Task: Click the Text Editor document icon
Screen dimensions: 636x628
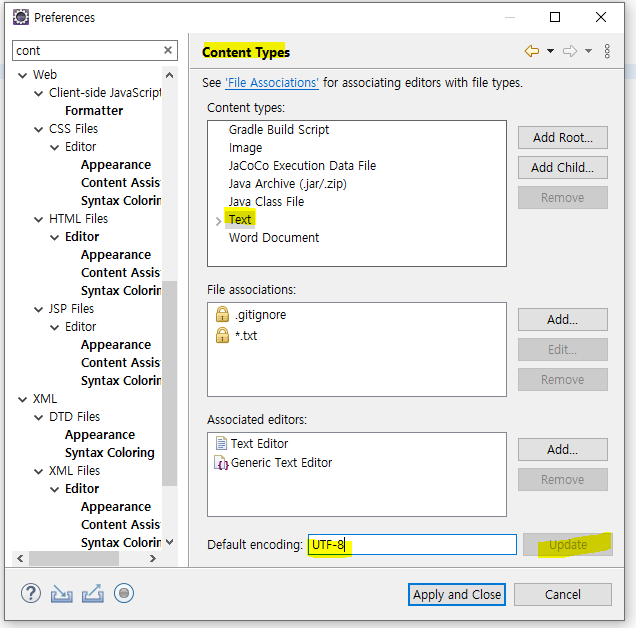Action: tap(221, 443)
